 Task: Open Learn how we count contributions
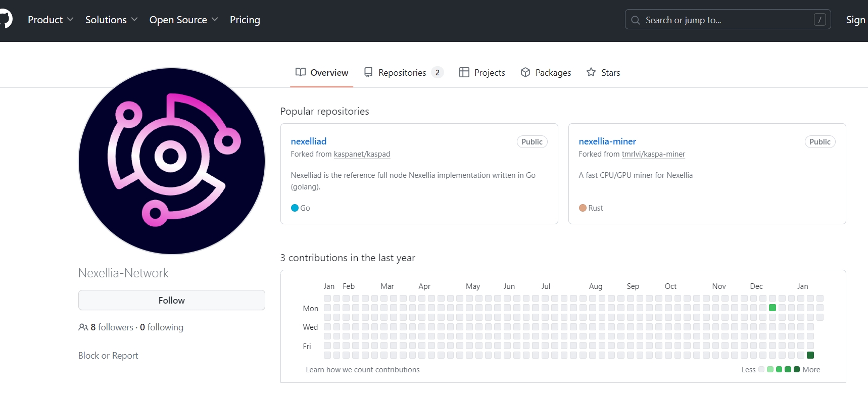tap(363, 370)
